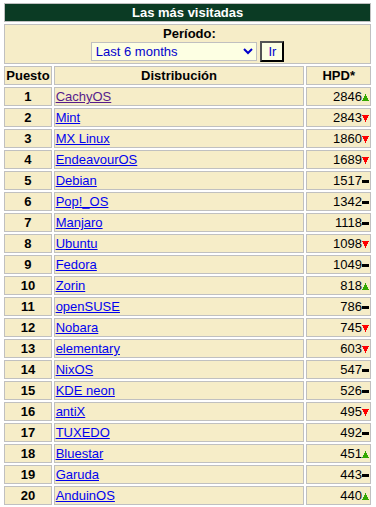
Task: Open the Debian link
Action: [76, 181]
